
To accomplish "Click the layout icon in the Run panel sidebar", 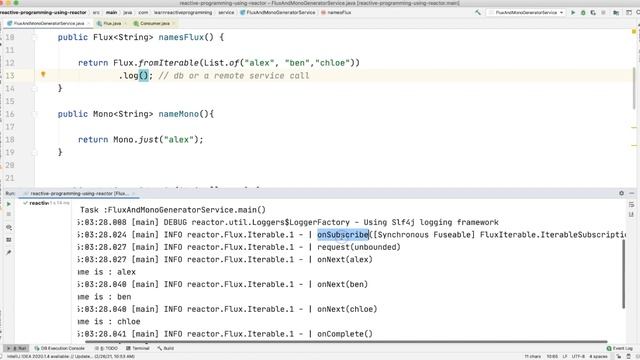I will [x=9, y=240].
